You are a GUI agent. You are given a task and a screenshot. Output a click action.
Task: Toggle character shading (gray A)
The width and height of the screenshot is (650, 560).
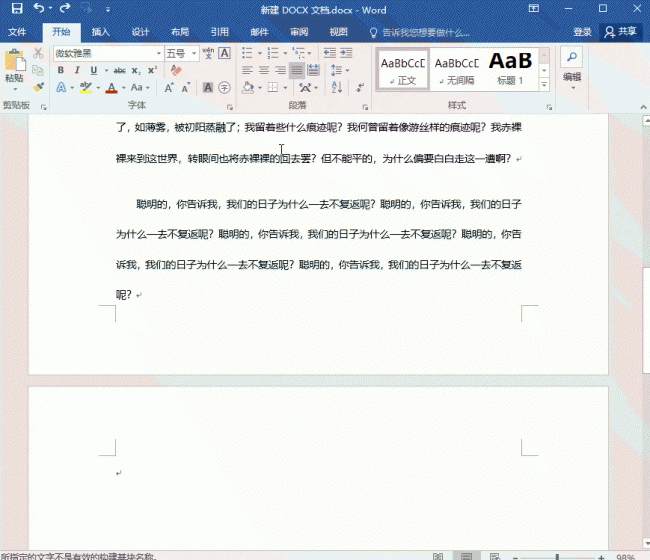208,87
